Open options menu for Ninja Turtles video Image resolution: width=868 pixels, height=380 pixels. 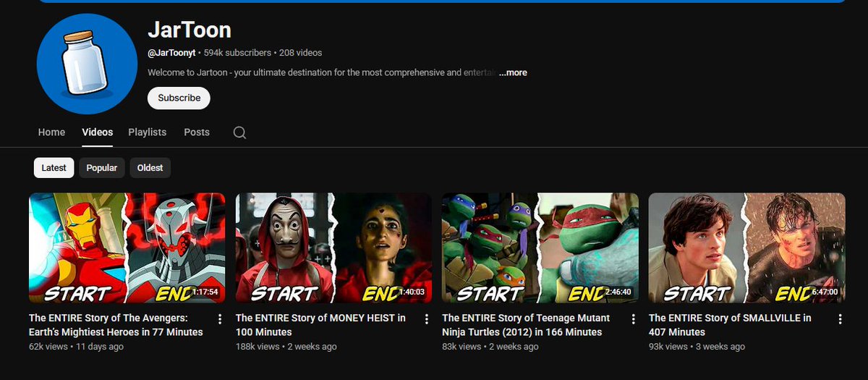tap(633, 319)
